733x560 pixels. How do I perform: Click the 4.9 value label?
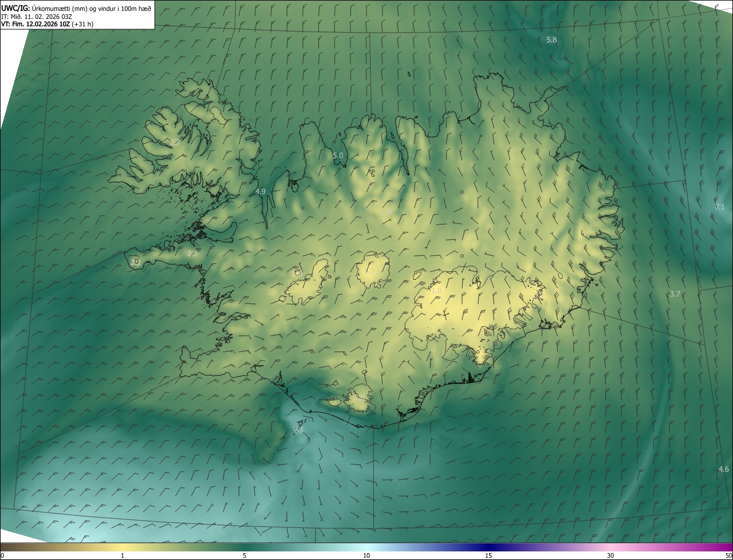click(261, 191)
